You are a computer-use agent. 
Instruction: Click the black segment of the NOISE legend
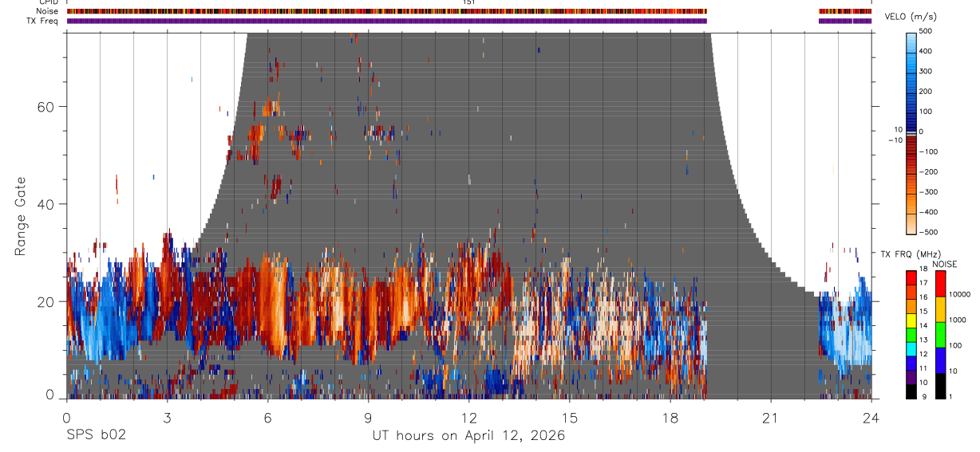coord(942,385)
